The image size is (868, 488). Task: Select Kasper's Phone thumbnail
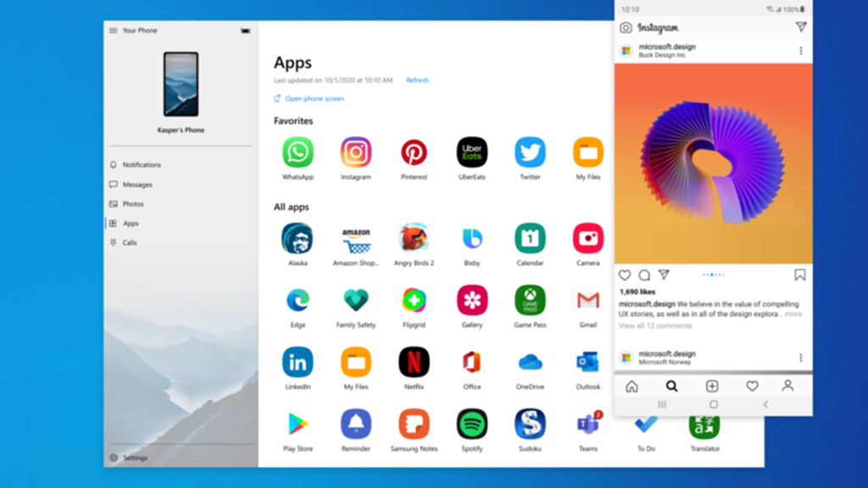click(x=181, y=84)
